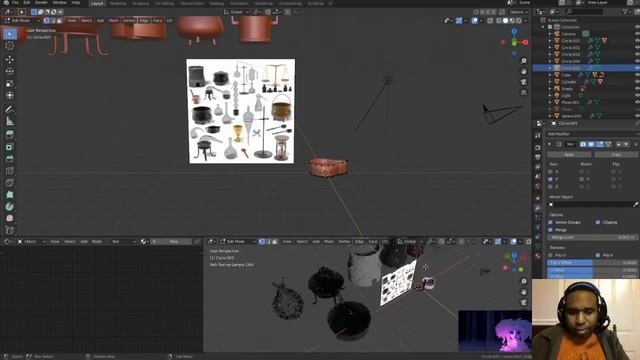The image size is (640, 360).
Task: Hide the Camera object in the outliner
Action: point(637,34)
